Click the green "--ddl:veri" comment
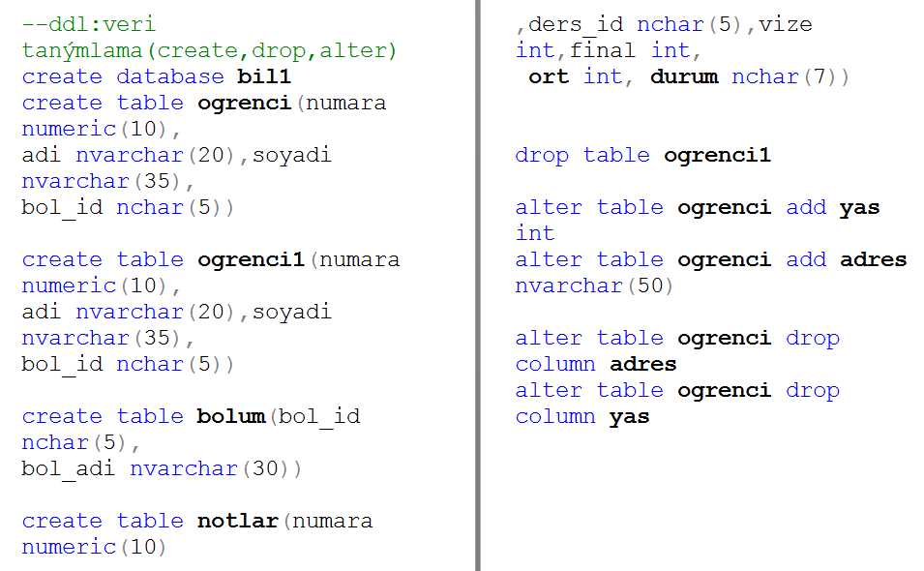The image size is (924, 571). (88, 24)
